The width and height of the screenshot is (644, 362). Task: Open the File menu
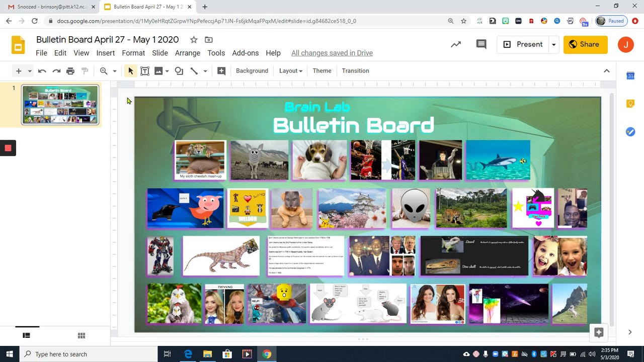point(42,53)
